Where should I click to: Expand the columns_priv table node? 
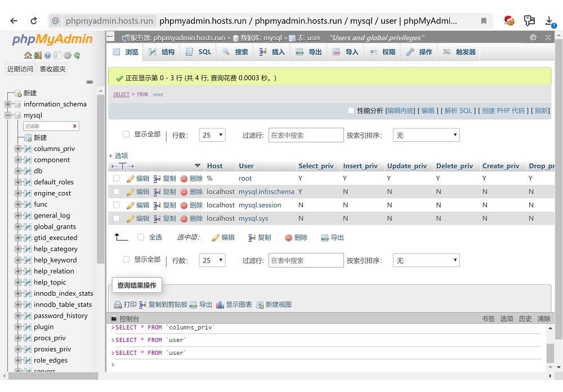click(x=17, y=149)
